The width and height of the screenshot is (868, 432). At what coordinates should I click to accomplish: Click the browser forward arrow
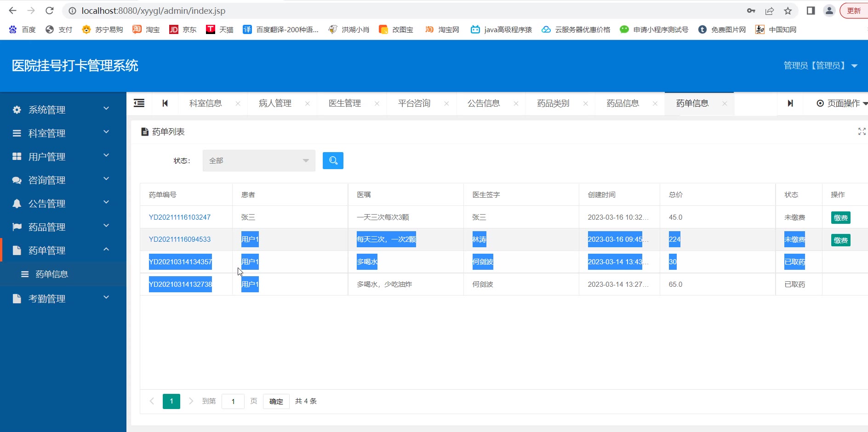pos(31,11)
